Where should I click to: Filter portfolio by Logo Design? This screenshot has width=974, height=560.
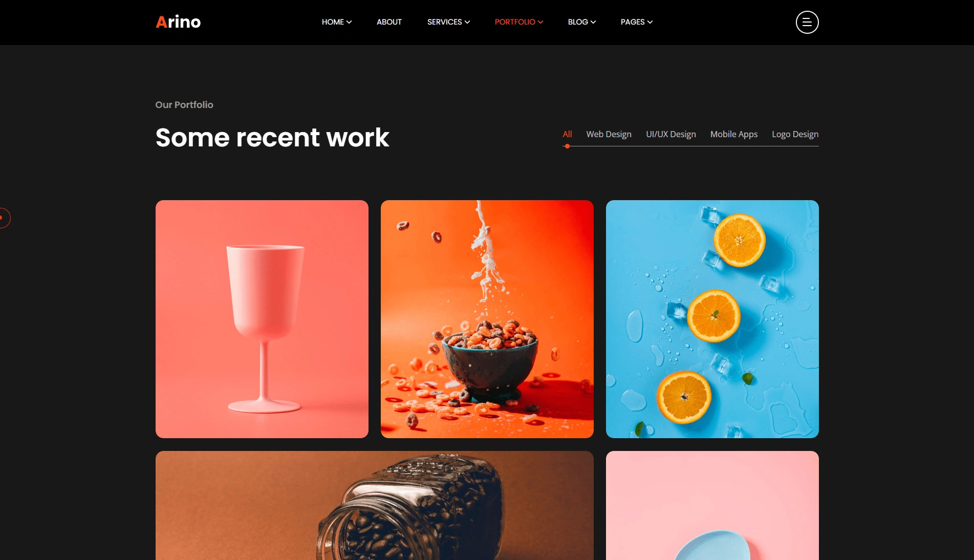pyautogui.click(x=795, y=134)
